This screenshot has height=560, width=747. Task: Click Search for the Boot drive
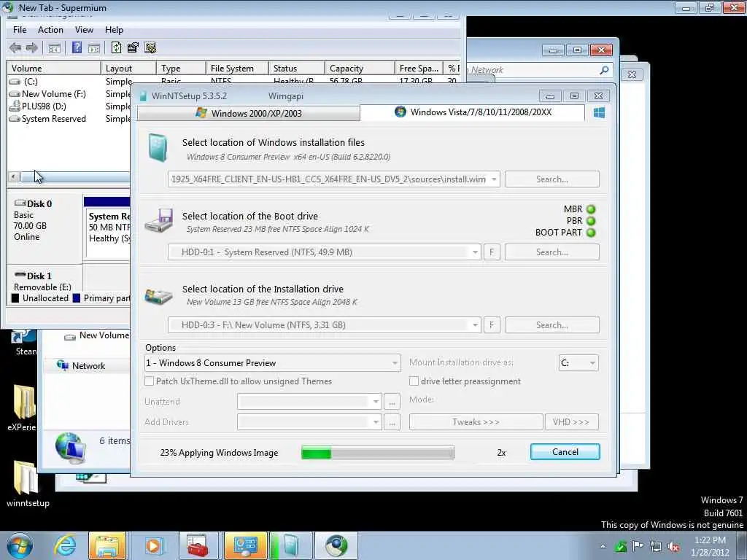(x=552, y=252)
